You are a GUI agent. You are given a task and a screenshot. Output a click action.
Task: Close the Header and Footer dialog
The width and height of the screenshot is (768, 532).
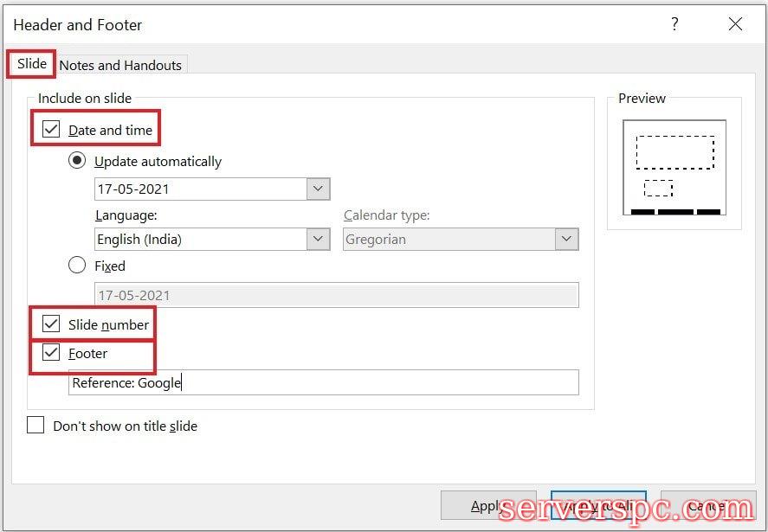[735, 24]
